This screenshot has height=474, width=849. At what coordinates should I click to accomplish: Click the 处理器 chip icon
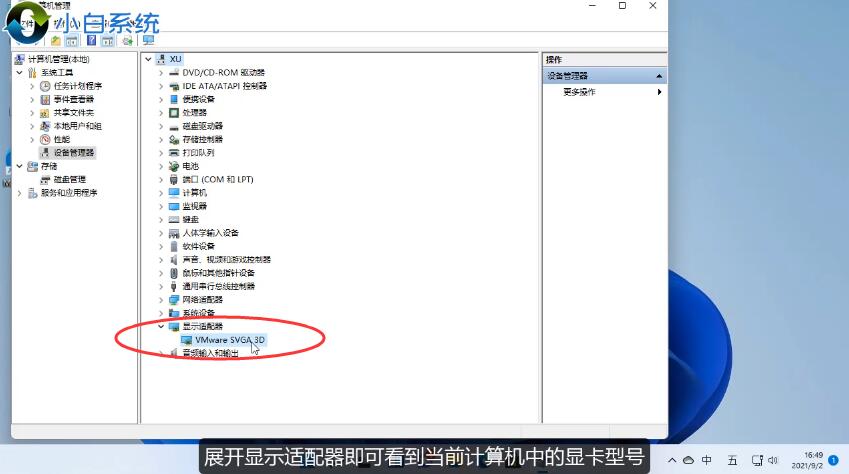click(x=174, y=113)
